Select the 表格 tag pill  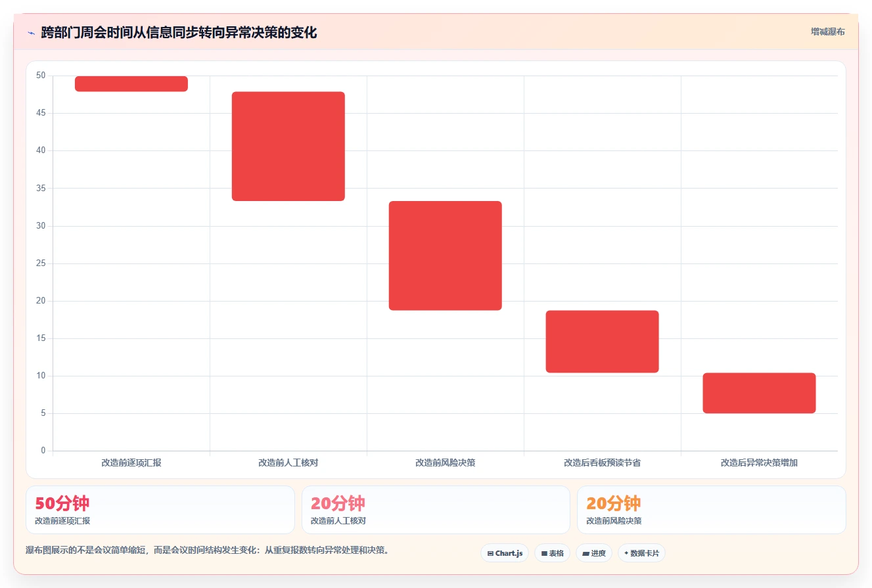click(552, 553)
